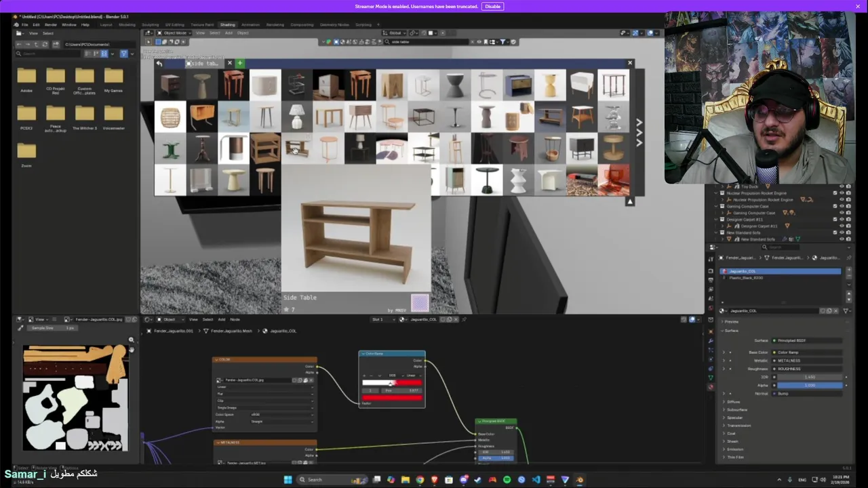Switch to the Shading workspace tab
Viewport: 868px width, 488px height.
pos(227,24)
